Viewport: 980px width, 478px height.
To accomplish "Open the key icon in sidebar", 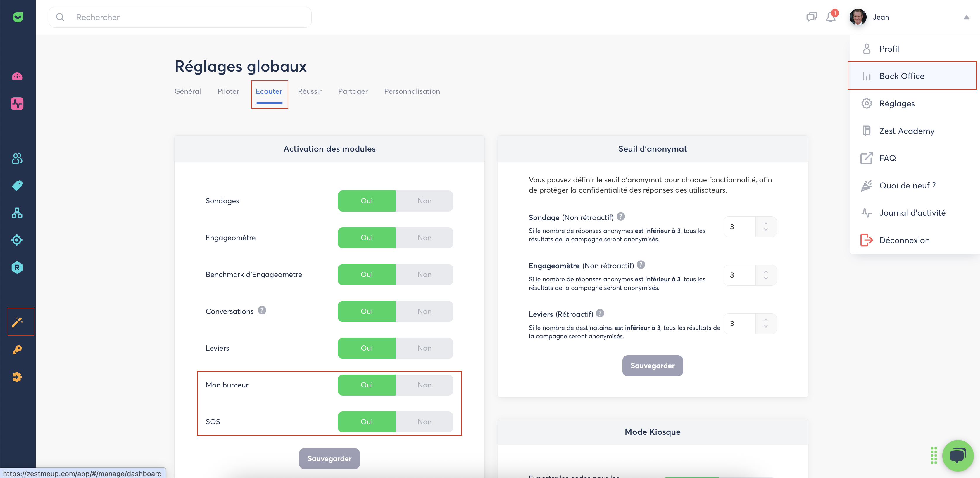I will pyautogui.click(x=17, y=349).
